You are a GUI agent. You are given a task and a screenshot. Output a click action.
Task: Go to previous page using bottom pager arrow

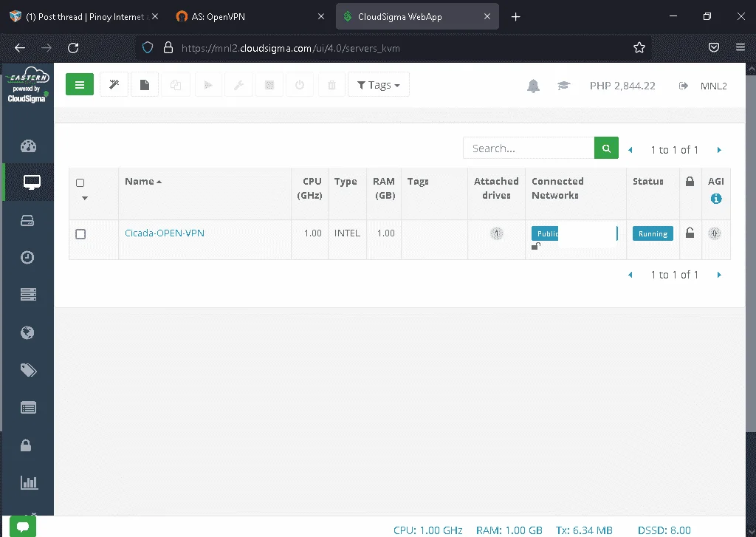coord(630,275)
